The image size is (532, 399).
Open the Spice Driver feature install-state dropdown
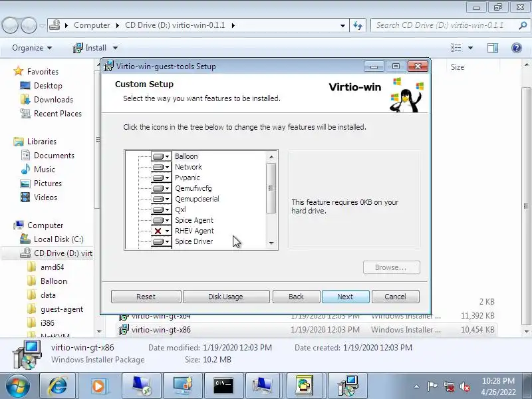[x=161, y=241]
